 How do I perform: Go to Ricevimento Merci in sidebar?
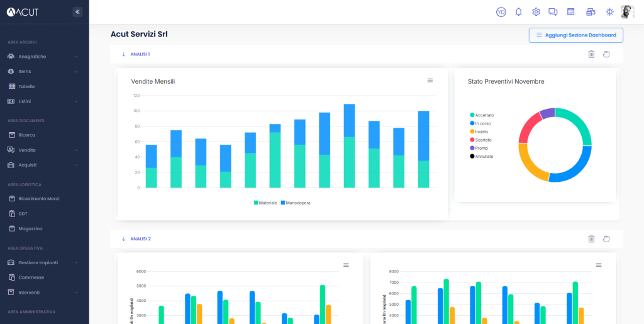(38, 199)
